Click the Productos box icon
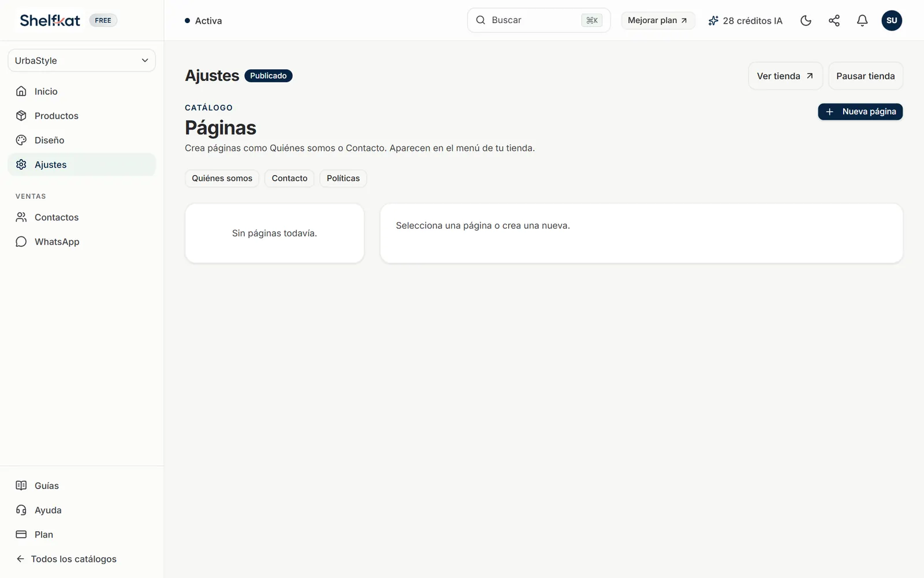924x578 pixels. point(21,116)
